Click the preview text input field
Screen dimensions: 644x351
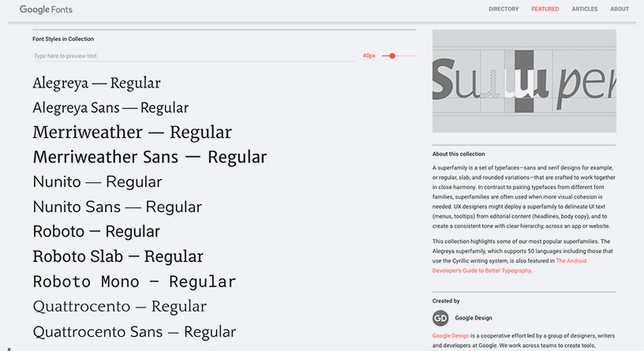[194, 56]
